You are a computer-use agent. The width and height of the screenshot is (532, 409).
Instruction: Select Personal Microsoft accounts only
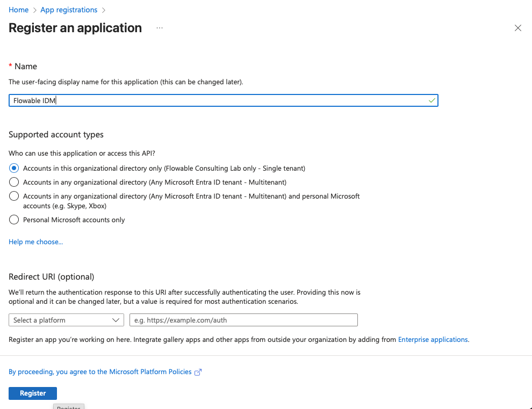click(14, 220)
